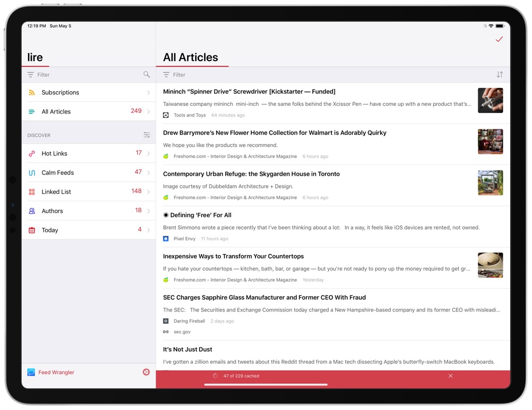
Task: Expand Subscriptions with its chevron
Action: coord(148,93)
